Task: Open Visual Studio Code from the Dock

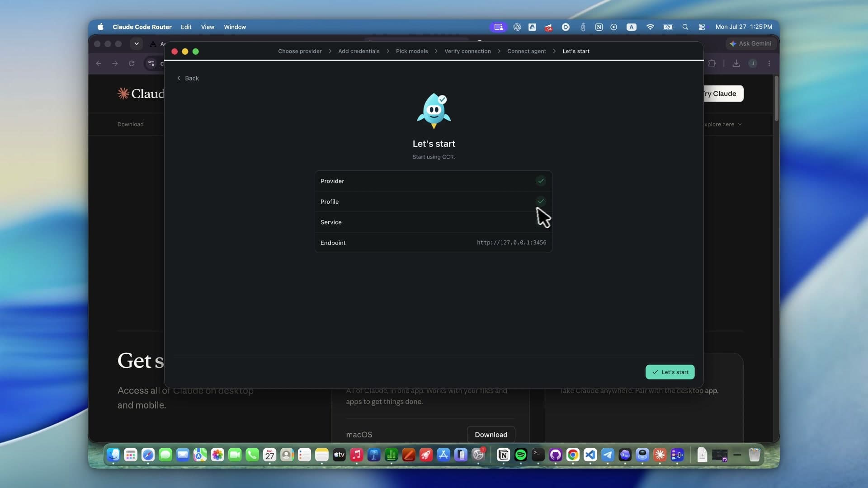Action: tap(590, 455)
